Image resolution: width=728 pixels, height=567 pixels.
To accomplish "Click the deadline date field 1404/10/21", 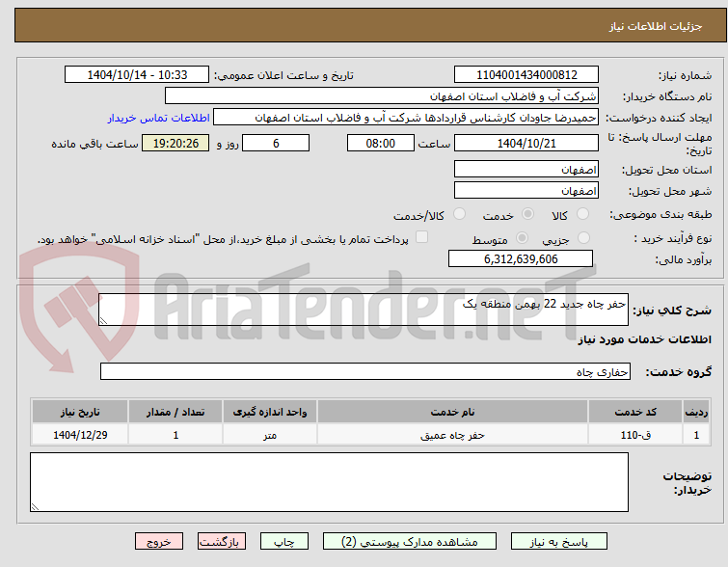I will pyautogui.click(x=526, y=143).
